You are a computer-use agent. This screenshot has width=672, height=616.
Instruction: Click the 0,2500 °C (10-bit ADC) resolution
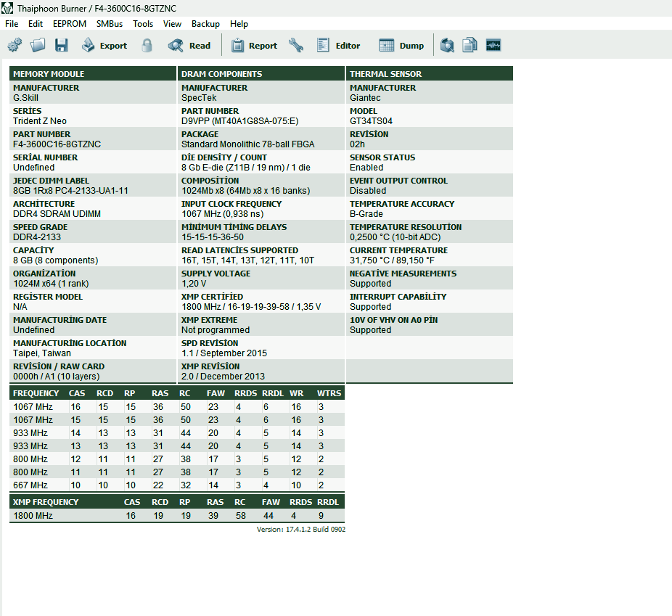click(x=395, y=237)
